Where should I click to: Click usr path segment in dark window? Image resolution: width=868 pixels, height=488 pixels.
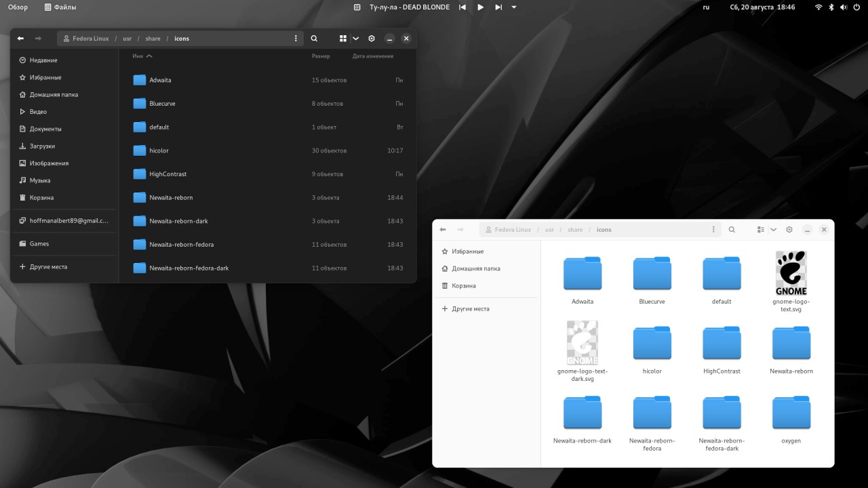[127, 39]
